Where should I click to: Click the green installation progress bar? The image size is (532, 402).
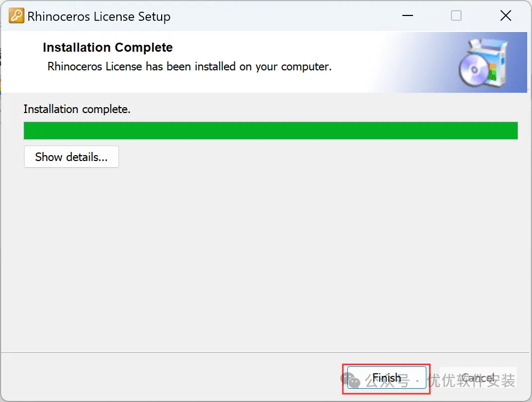pos(271,131)
